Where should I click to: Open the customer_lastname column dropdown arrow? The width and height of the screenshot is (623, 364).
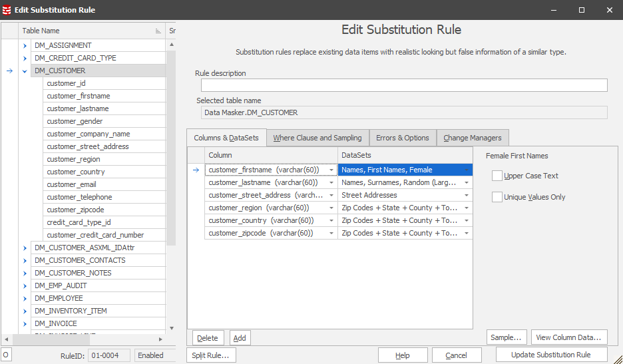pyautogui.click(x=331, y=182)
